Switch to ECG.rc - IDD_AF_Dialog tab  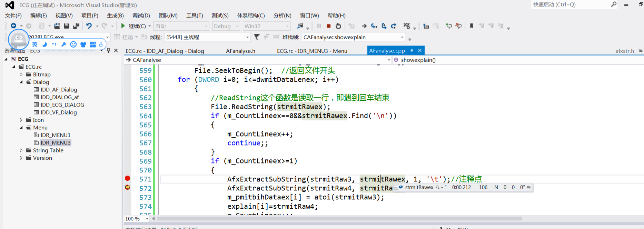165,51
